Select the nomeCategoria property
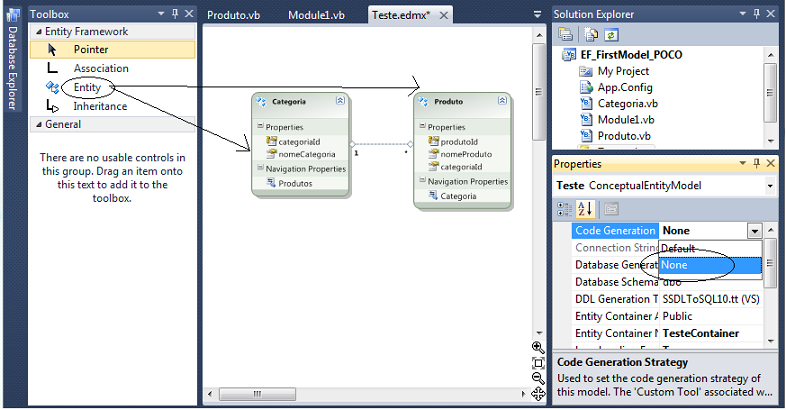The height and width of the screenshot is (410, 786). click(307, 154)
